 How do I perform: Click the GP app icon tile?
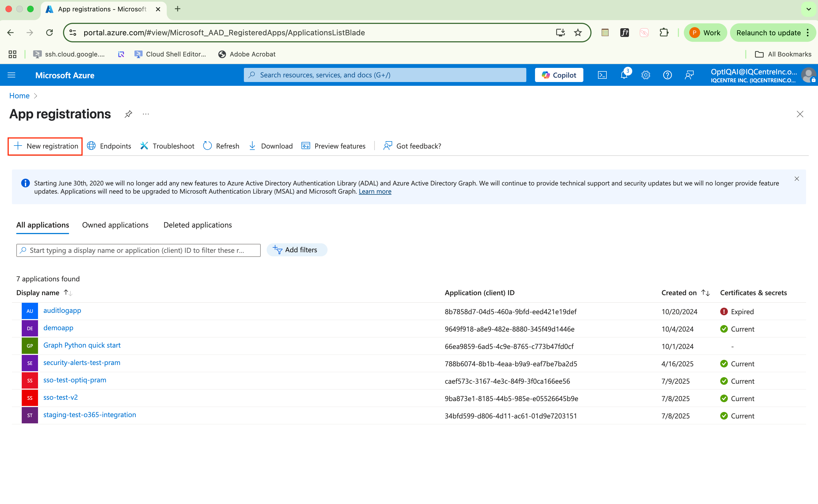30,346
